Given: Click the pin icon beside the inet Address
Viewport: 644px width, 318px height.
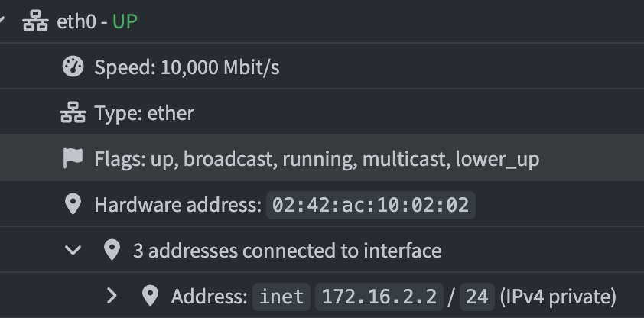Looking at the screenshot, I should [x=151, y=296].
